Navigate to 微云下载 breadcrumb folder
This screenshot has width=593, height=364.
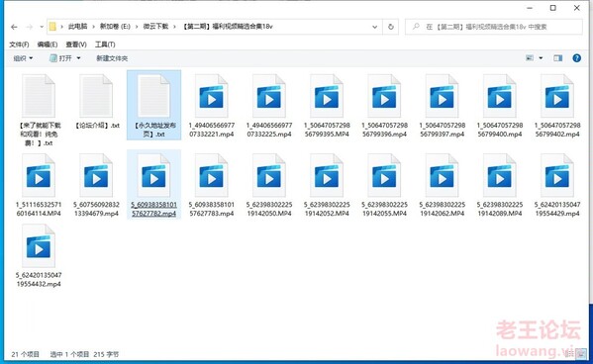tap(155, 27)
